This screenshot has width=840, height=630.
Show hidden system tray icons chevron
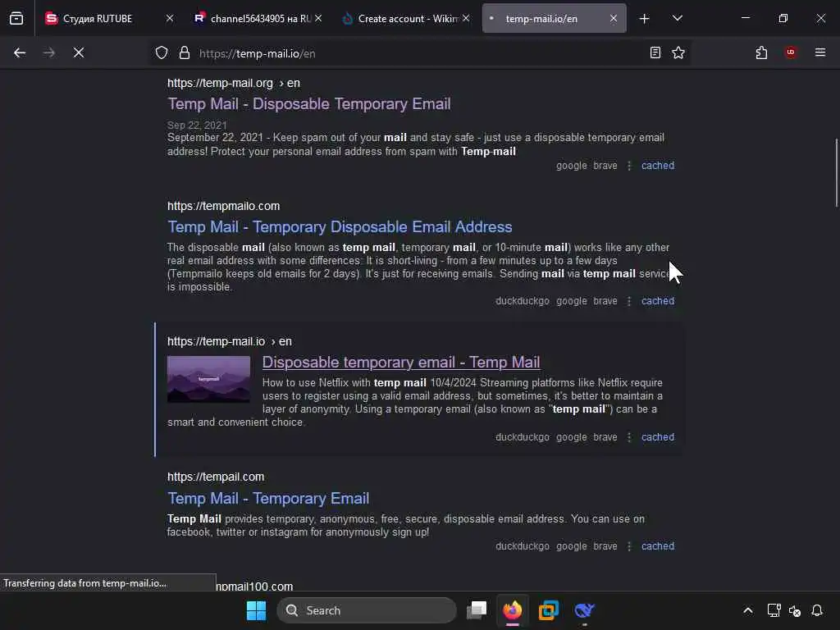748,610
